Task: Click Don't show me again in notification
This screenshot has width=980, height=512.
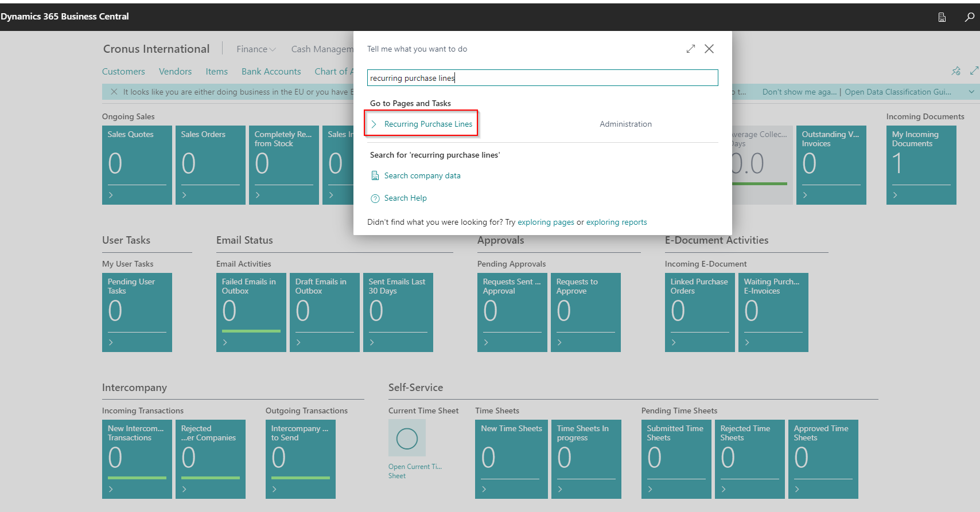Action: (799, 92)
